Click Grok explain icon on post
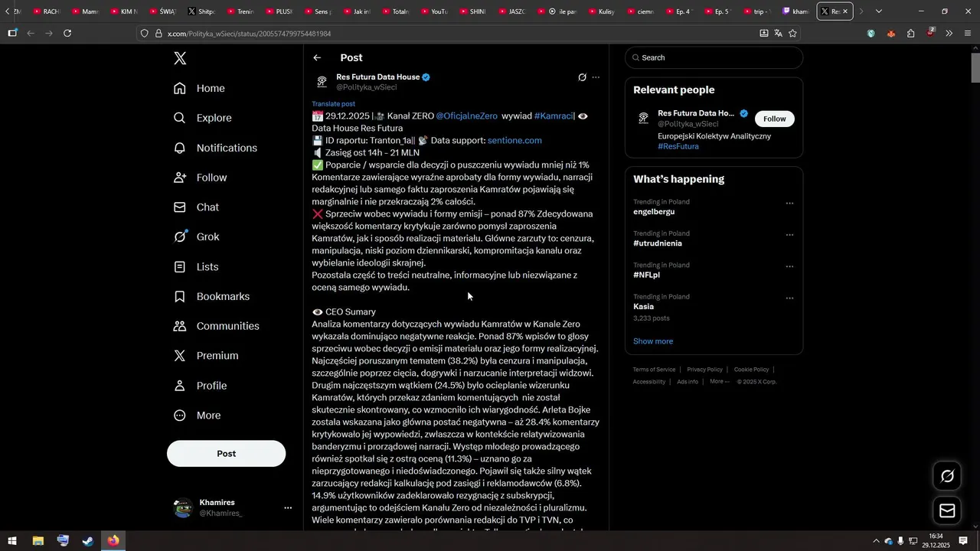Screen dimensions: 980x551 582,77
